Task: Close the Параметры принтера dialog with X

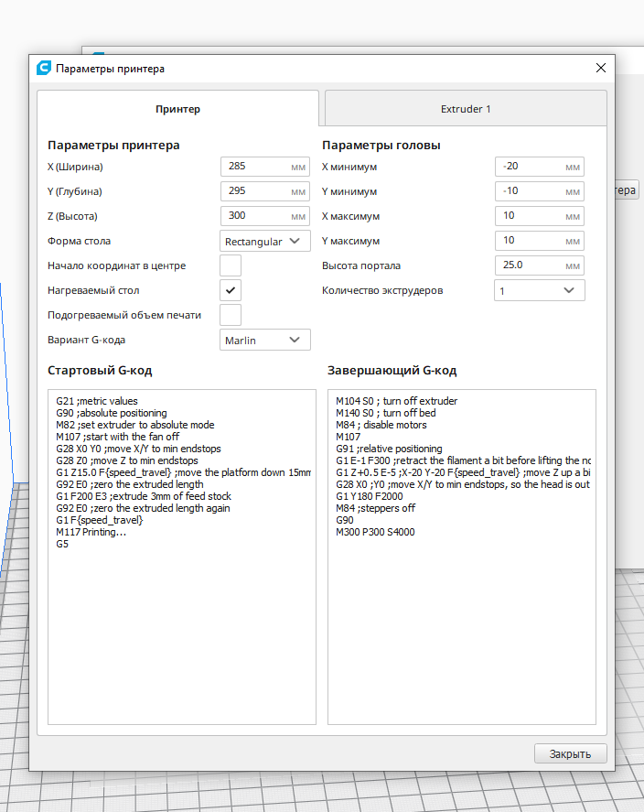Action: tap(601, 68)
